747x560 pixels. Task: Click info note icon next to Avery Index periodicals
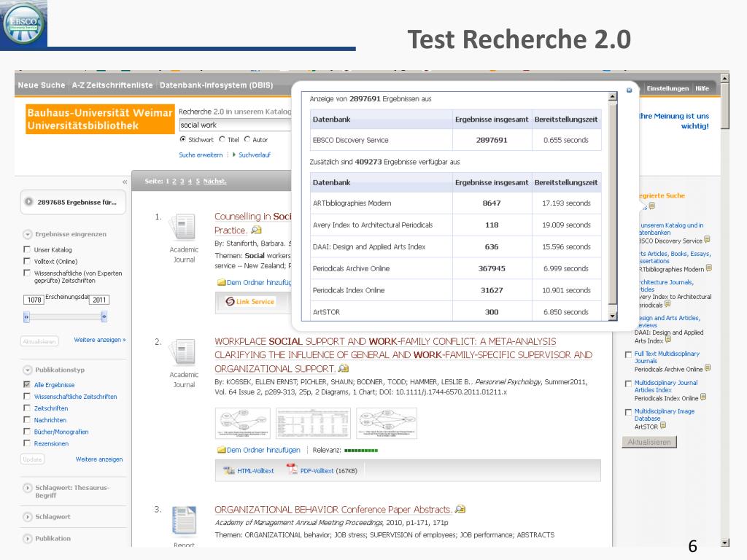(667, 303)
